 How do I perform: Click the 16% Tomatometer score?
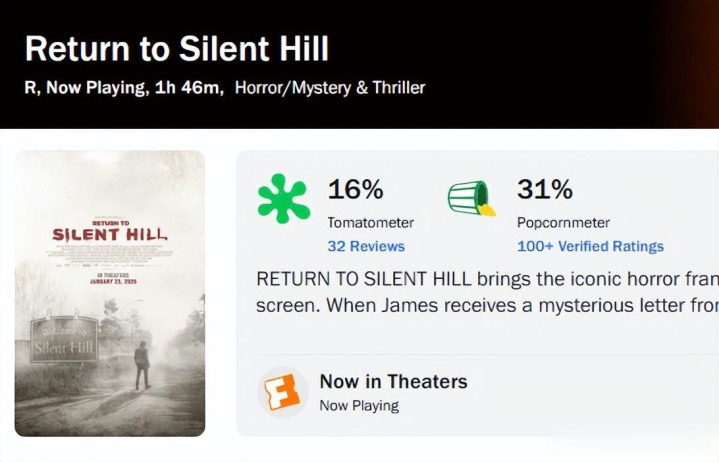355,189
